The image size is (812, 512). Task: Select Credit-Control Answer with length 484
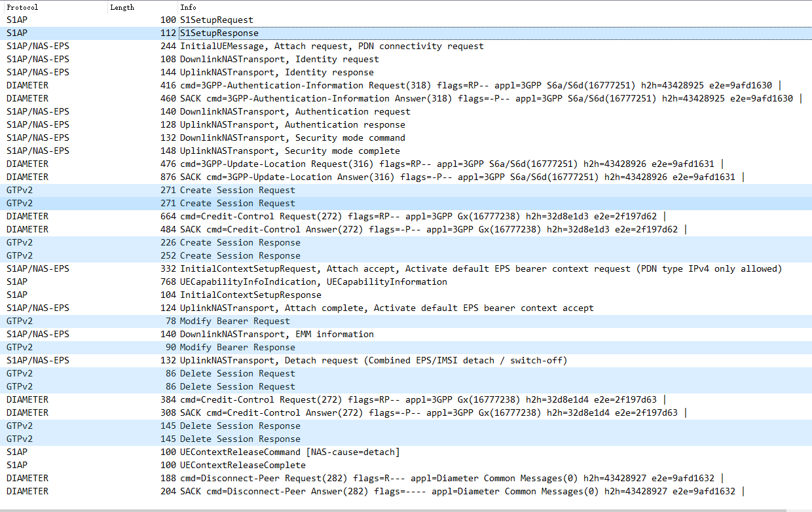pyautogui.click(x=406, y=230)
